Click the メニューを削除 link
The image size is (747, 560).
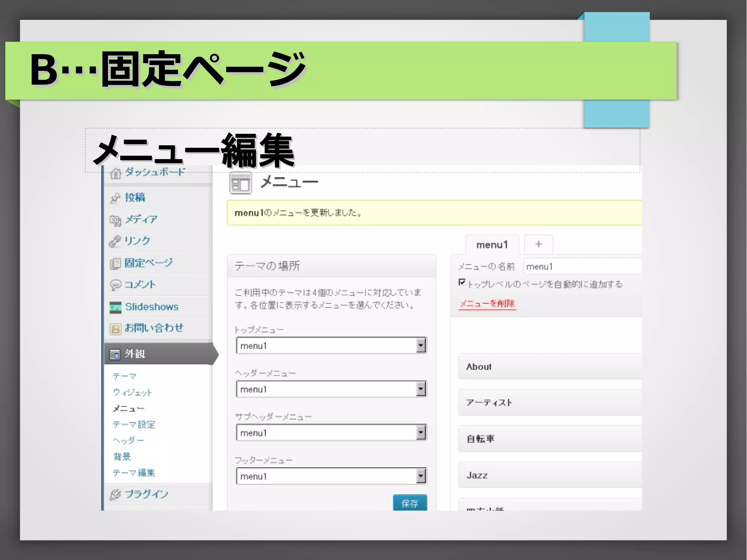[487, 304]
